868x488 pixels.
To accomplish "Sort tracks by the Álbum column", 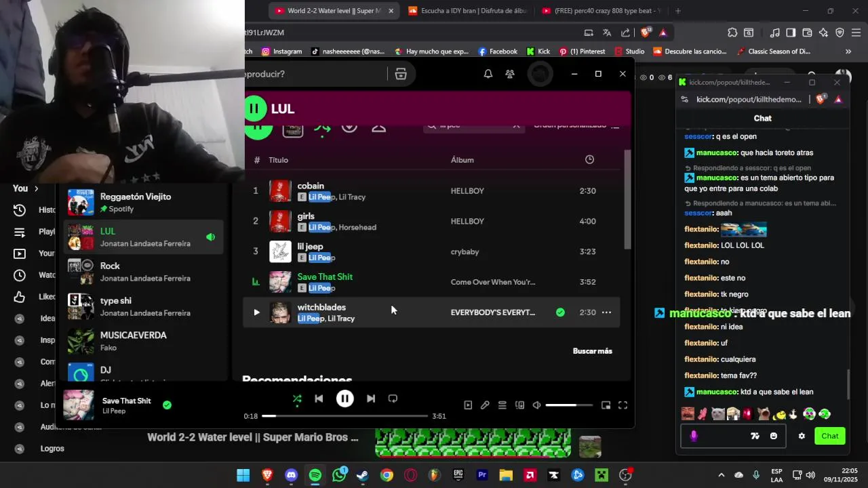I will (x=462, y=160).
